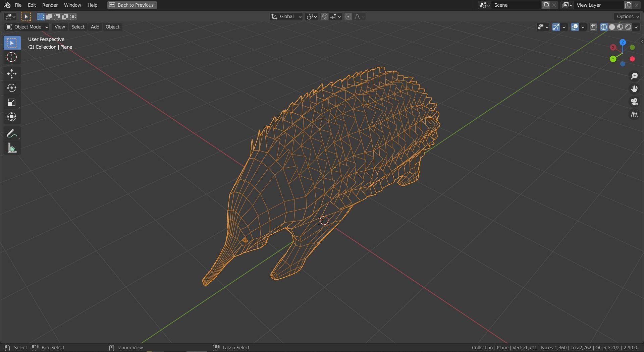Click the 3D cursor in the viewport
This screenshot has width=644, height=352.
coord(324,220)
